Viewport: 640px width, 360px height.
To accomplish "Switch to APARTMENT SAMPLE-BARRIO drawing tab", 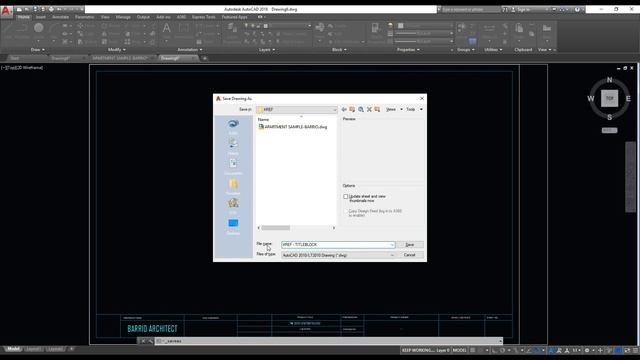I will (120, 58).
